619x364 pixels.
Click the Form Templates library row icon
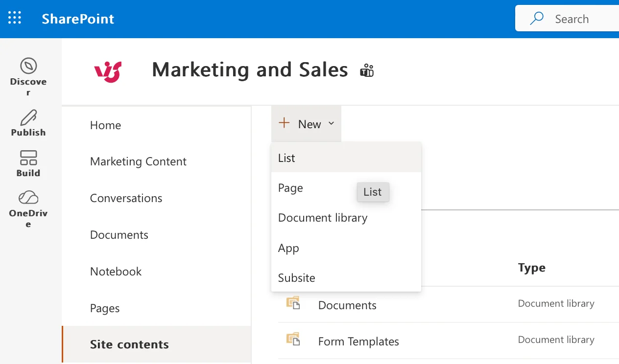coord(293,339)
